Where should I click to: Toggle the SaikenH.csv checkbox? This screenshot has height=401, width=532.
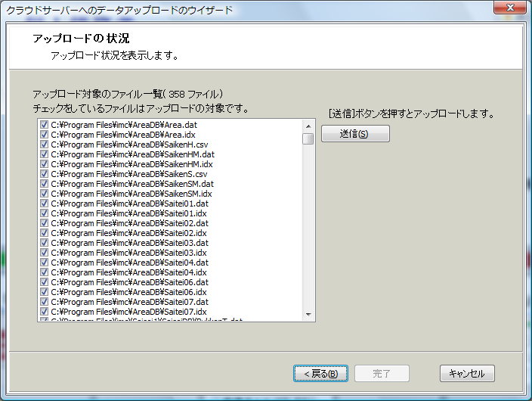[x=45, y=145]
